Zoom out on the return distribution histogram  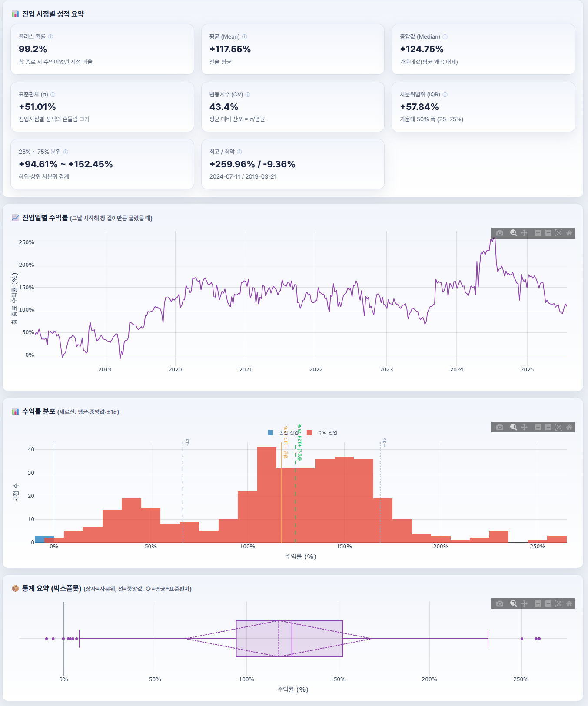pyautogui.click(x=548, y=427)
